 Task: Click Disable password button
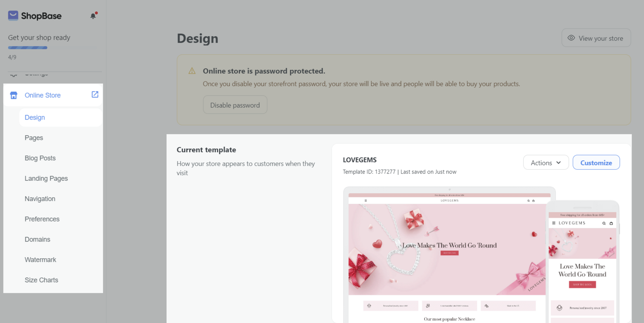235,105
